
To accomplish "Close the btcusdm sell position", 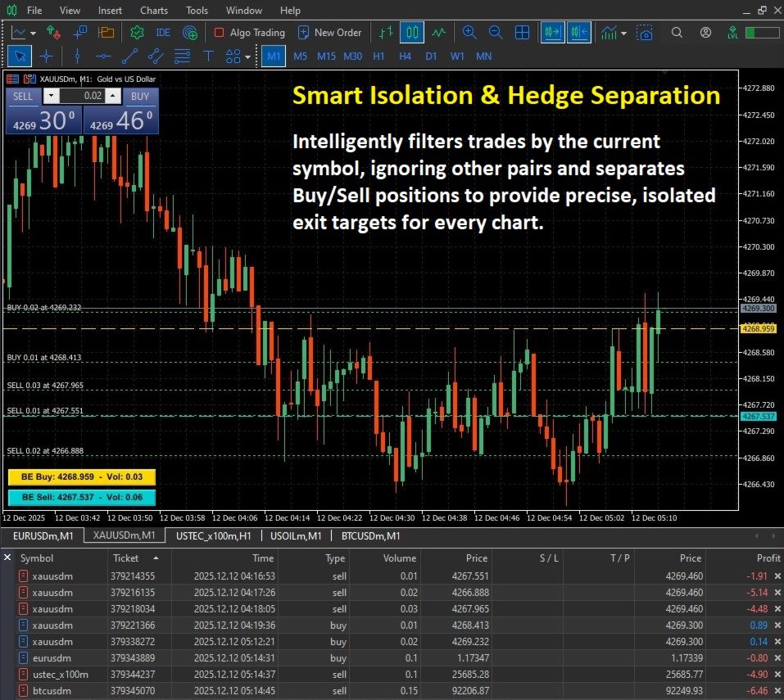I will [x=777, y=691].
